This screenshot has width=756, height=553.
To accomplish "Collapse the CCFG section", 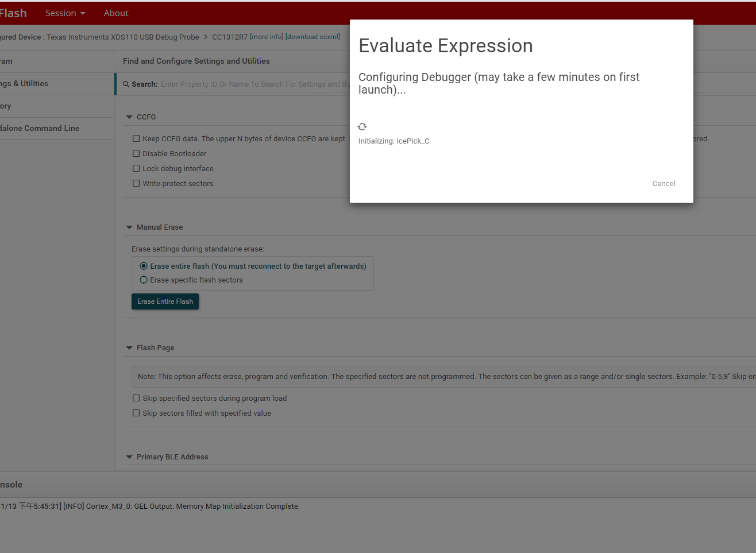I will tap(129, 117).
